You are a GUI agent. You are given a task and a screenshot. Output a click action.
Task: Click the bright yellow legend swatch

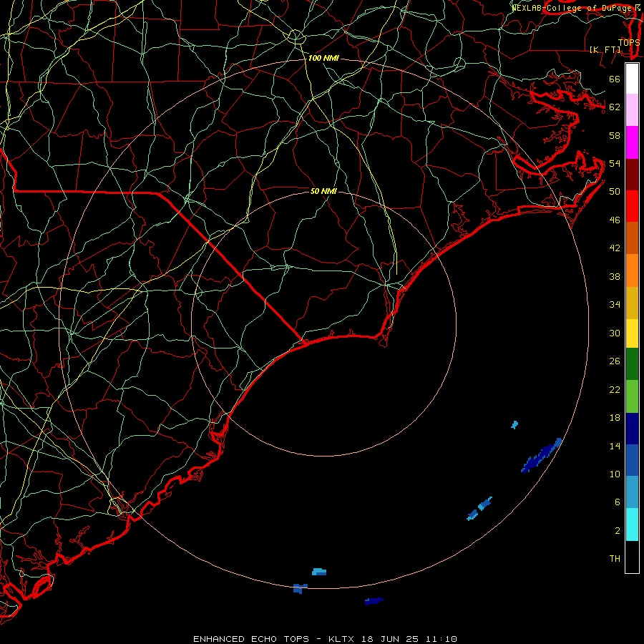point(632,333)
